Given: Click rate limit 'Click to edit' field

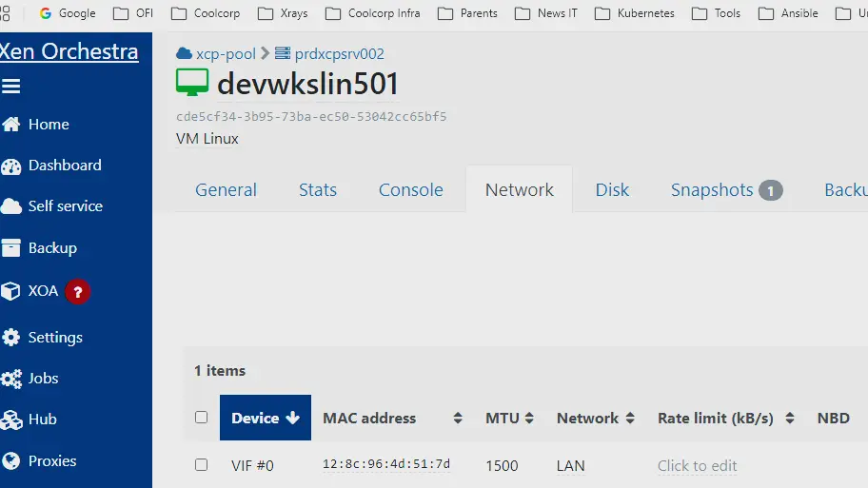Looking at the screenshot, I should pos(697,465).
